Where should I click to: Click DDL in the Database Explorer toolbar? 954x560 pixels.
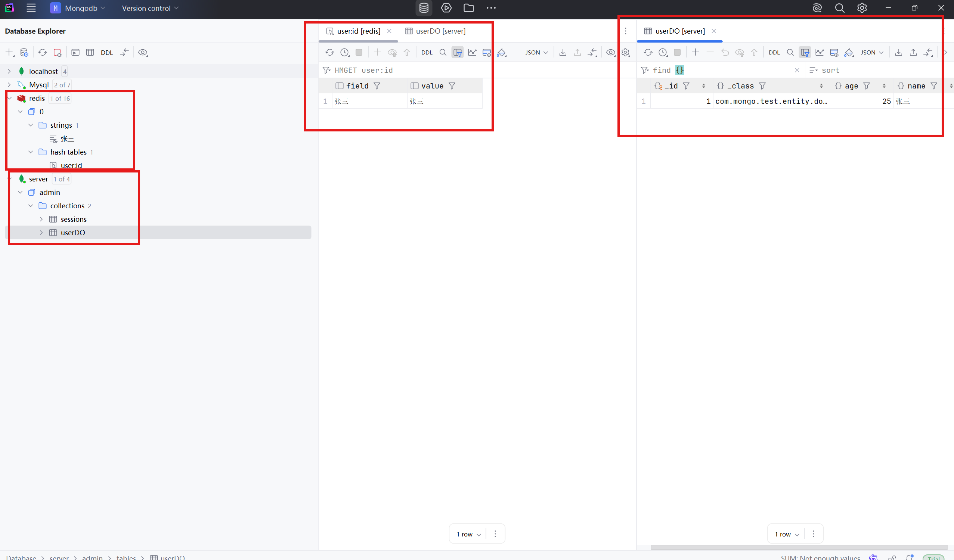[x=107, y=53]
